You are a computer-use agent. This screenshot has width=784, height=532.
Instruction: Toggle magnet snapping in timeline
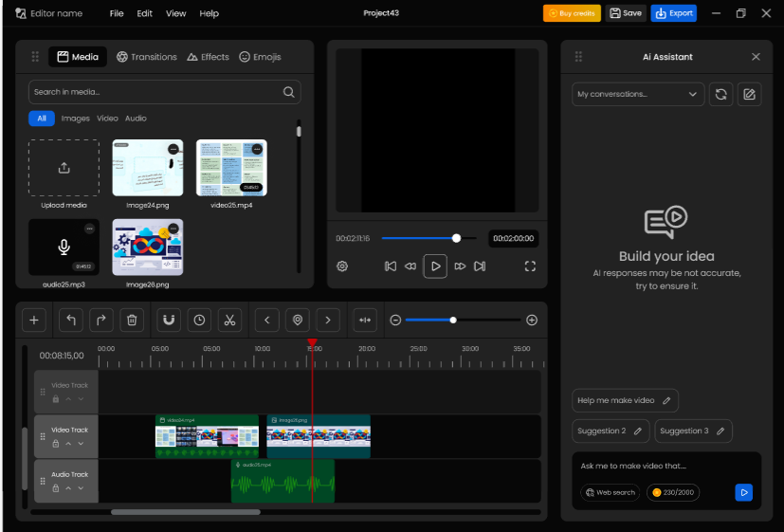point(169,320)
